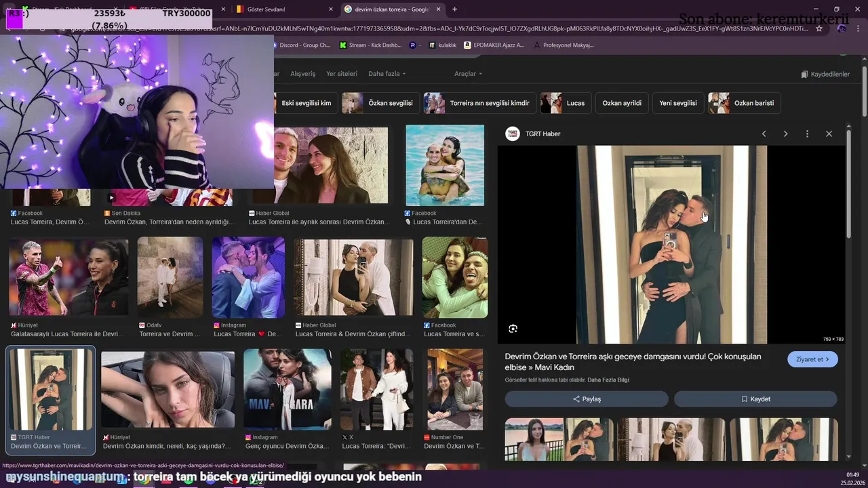
Task: Open the Chrome profile avatar menu
Action: click(x=842, y=28)
